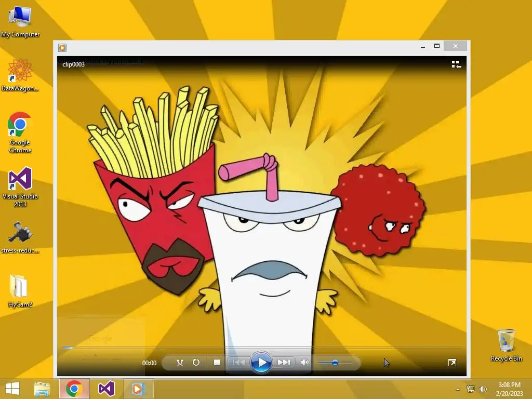Mute the player's speaker icon

click(x=304, y=362)
